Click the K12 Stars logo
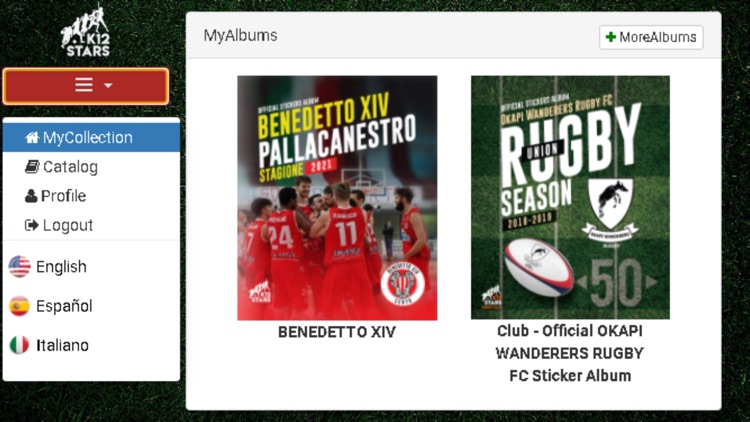The image size is (750, 422). pos(86,31)
